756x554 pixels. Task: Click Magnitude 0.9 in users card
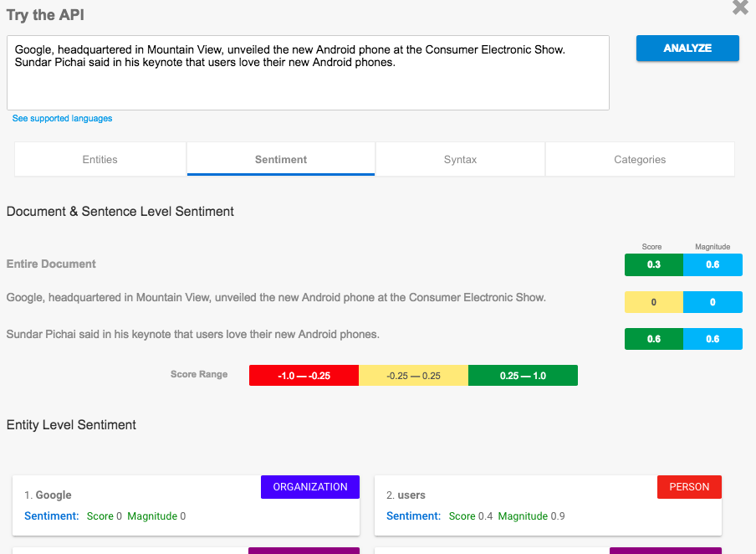531,516
